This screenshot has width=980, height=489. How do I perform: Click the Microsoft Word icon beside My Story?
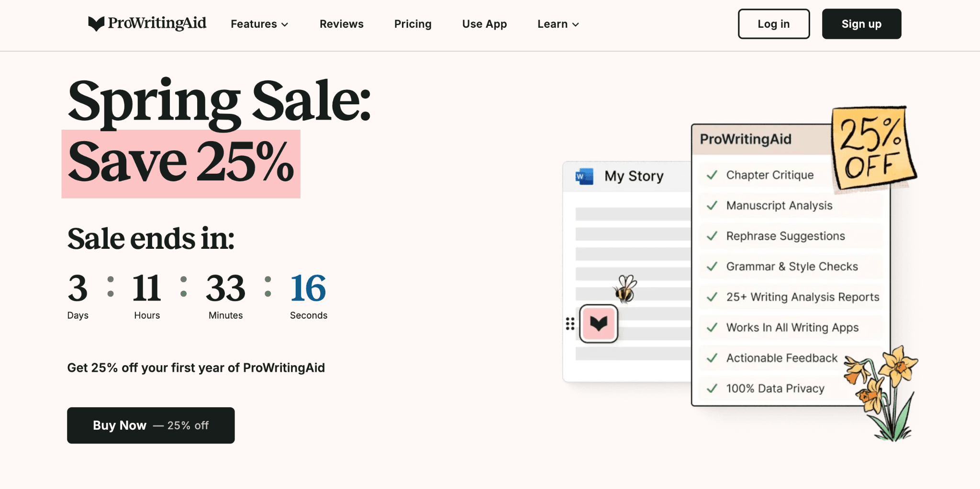pos(584,176)
